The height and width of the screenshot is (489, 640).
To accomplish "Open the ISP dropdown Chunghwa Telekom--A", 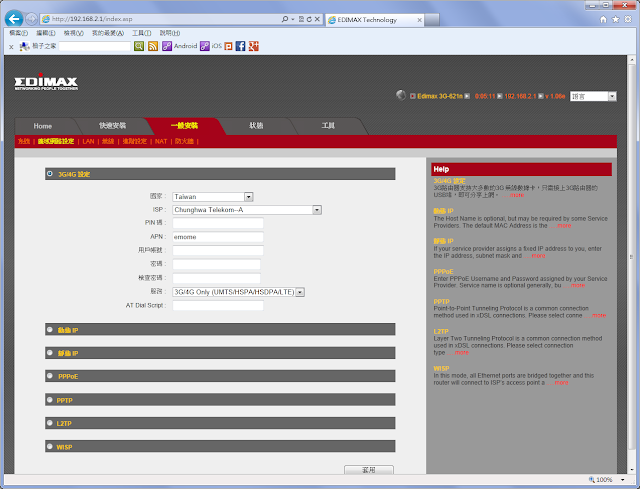I will (x=247, y=210).
